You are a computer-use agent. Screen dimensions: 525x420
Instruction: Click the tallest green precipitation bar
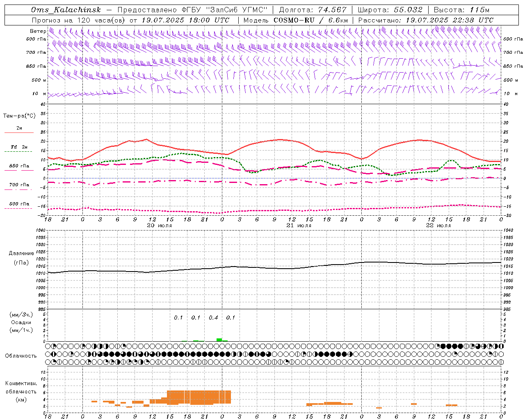point(219,340)
